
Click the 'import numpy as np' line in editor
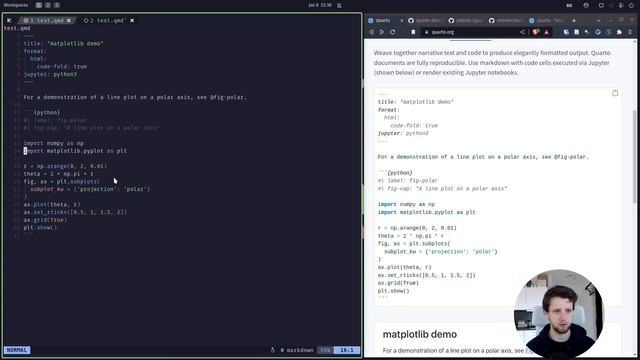pos(53,143)
